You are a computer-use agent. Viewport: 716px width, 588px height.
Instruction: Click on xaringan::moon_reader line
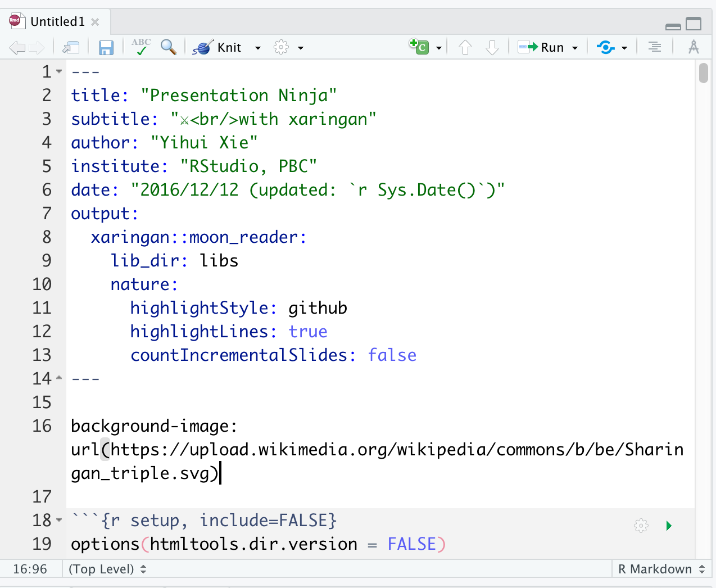click(199, 237)
